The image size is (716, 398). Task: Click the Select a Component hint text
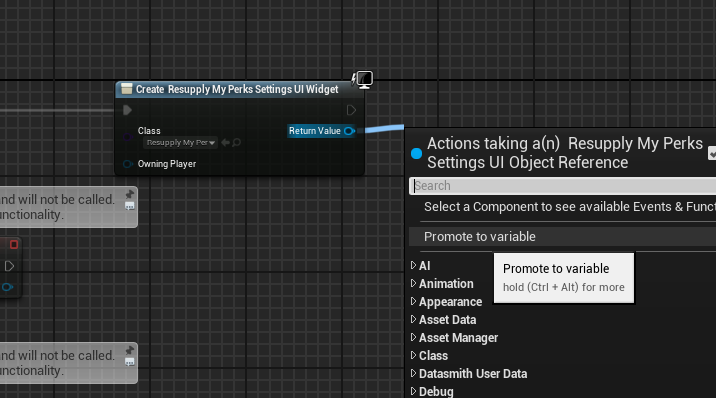570,207
